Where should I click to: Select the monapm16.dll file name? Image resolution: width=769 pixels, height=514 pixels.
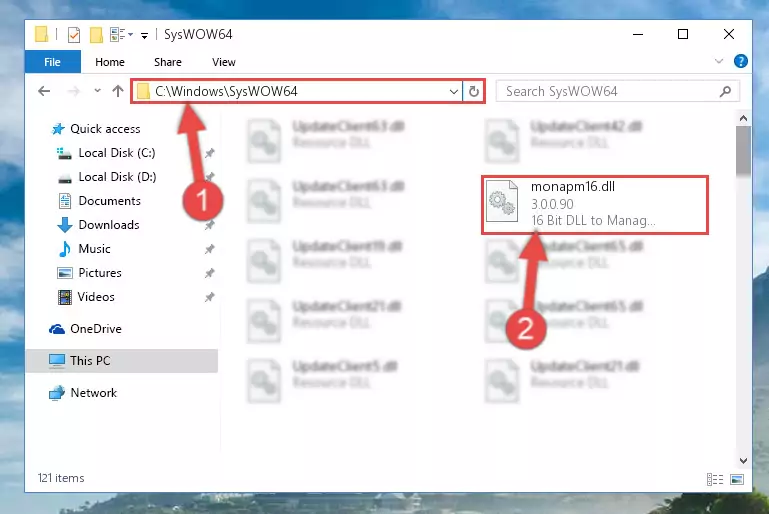pos(573,187)
